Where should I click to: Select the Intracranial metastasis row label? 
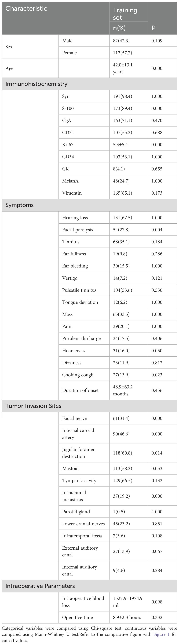74,496
